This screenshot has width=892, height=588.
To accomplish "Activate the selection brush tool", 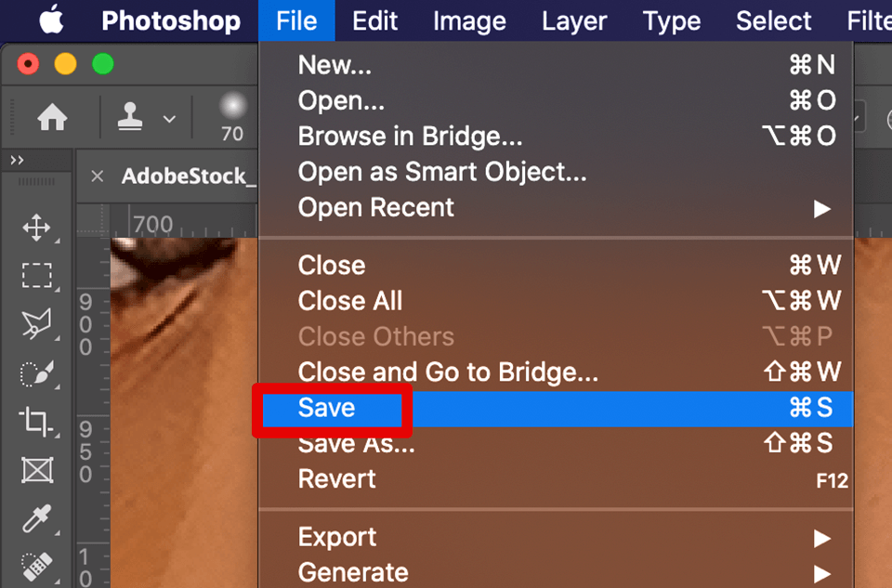I will [37, 372].
